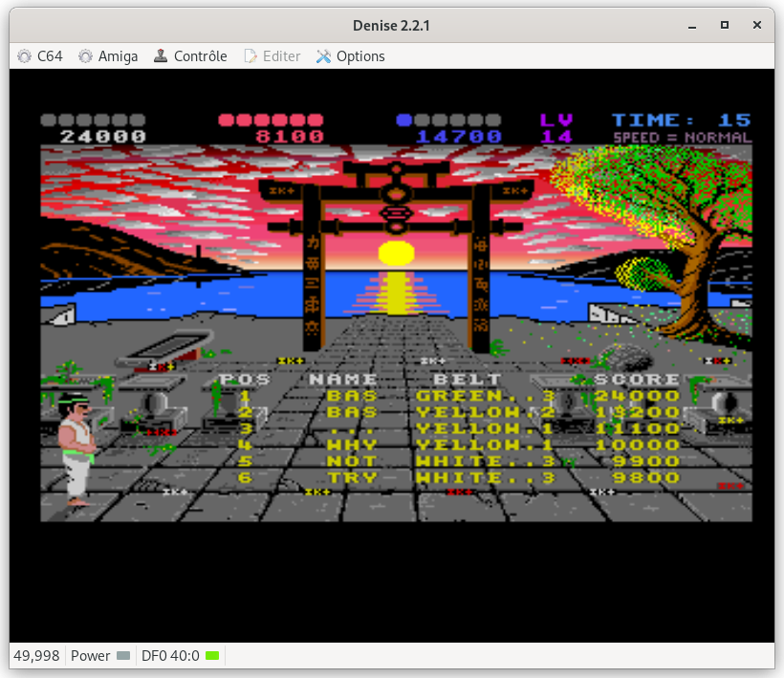Minimize the Denise window

click(692, 26)
